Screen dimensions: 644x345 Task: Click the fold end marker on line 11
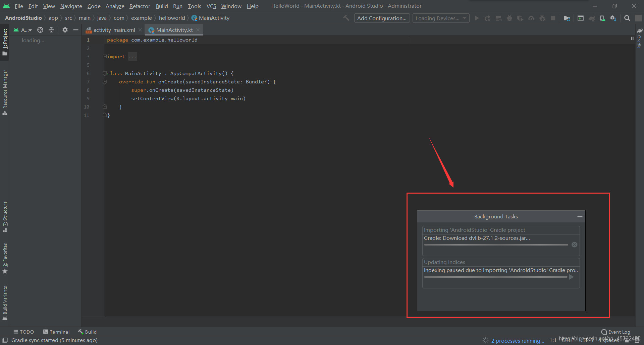click(105, 115)
